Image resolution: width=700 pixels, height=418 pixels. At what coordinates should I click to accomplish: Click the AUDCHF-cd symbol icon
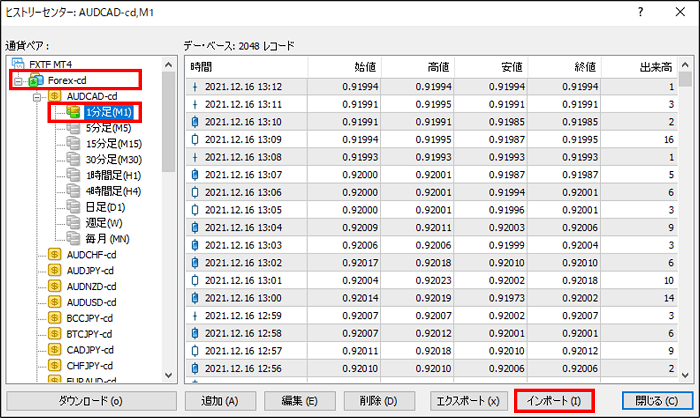click(x=54, y=255)
